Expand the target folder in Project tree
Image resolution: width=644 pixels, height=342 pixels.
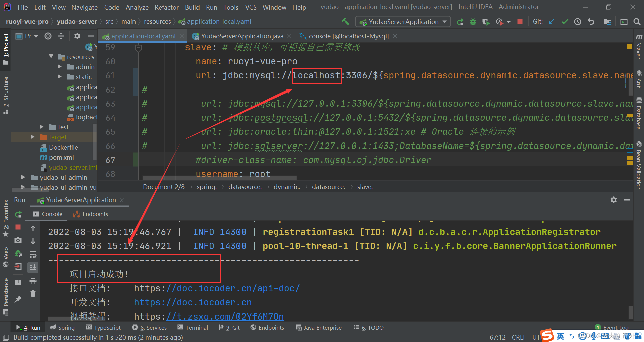pyautogui.click(x=32, y=137)
